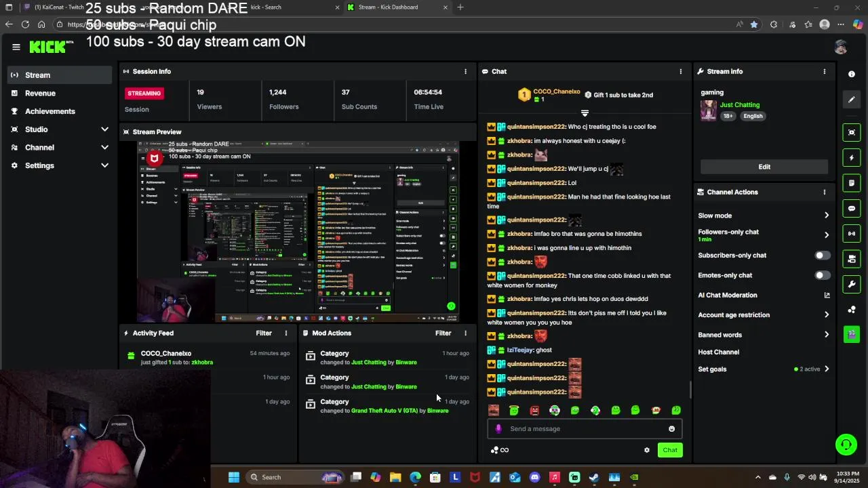Image resolution: width=868 pixels, height=488 pixels.
Task: Click the document page icon in right sidebar
Action: coord(852,183)
